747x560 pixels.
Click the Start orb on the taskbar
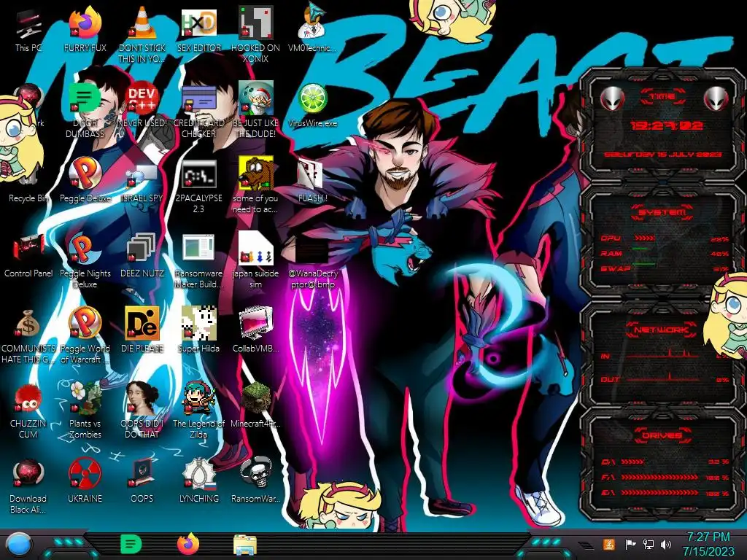[18, 545]
